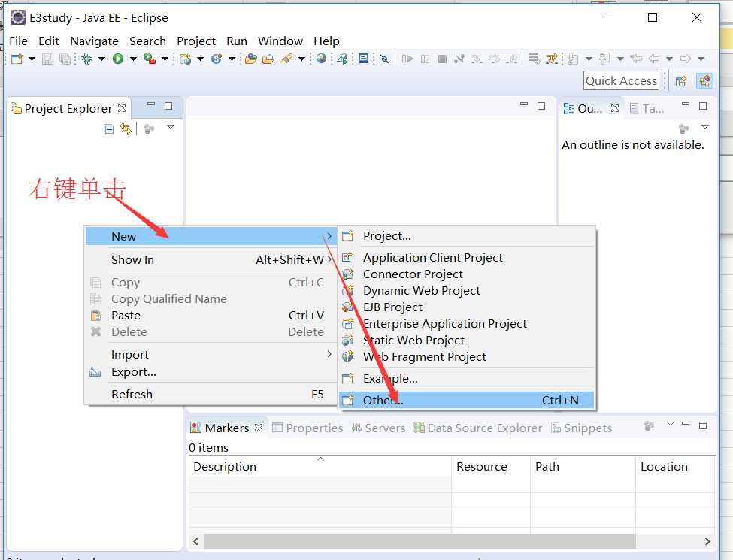Click the Save toolbar icon
The width and height of the screenshot is (733, 560).
(47, 59)
